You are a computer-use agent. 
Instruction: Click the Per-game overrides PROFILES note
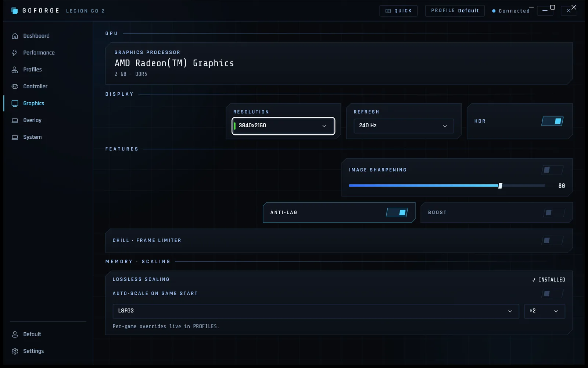[x=166, y=326]
